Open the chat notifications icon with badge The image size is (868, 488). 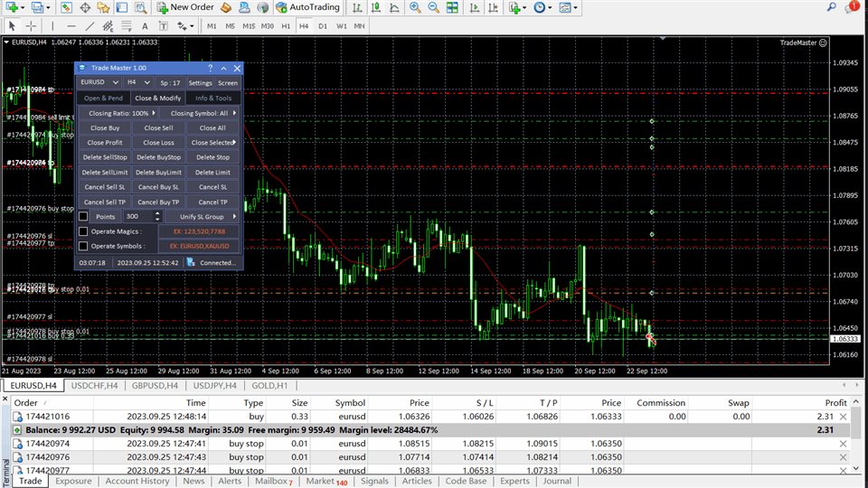point(851,7)
